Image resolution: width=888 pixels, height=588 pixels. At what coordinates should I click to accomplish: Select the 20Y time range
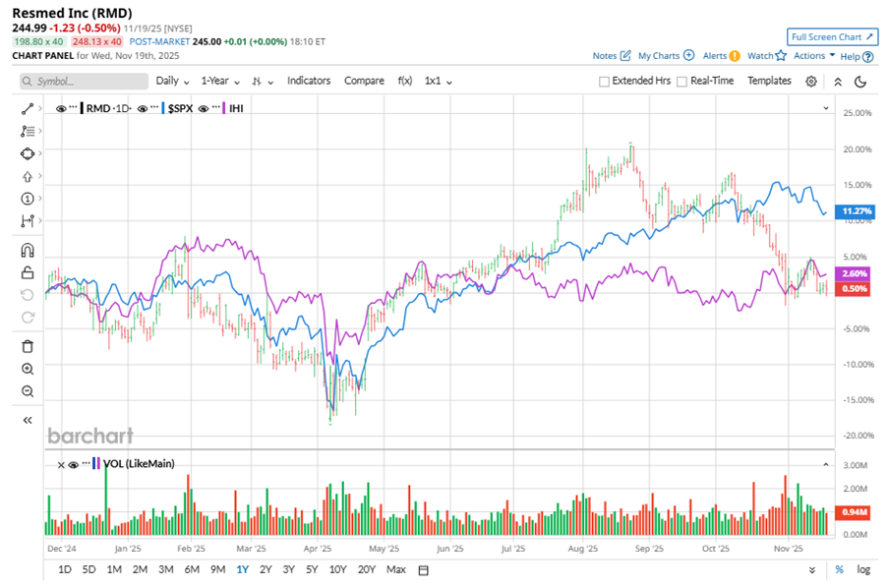coord(367,569)
